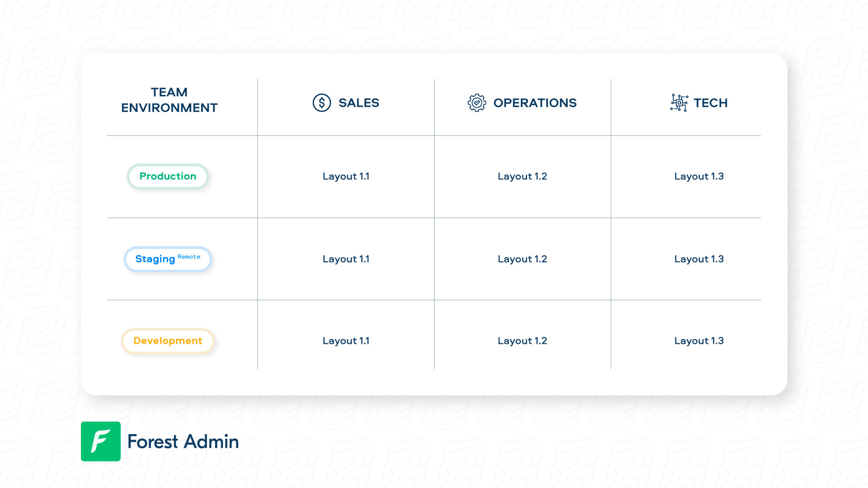
Task: Select the Staging Remote environment badge
Action: tap(168, 259)
